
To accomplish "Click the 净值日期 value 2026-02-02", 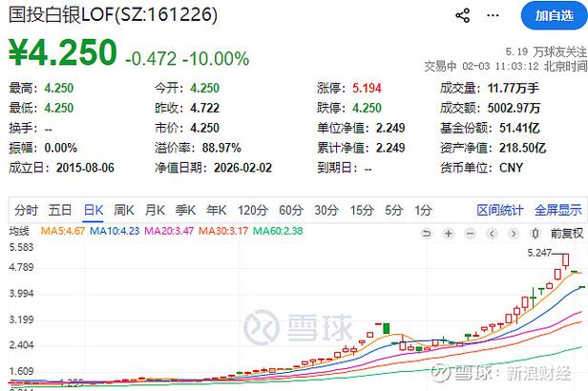I will tap(243, 168).
